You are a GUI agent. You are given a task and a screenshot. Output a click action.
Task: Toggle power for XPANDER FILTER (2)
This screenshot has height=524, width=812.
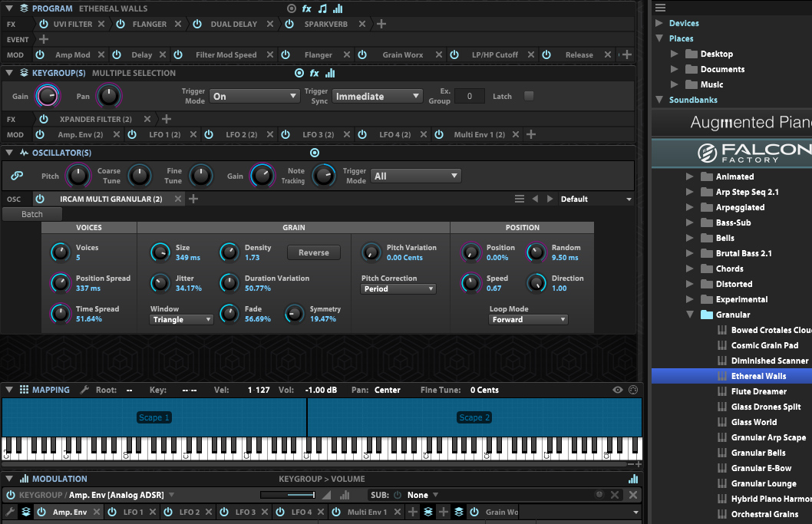click(x=44, y=119)
